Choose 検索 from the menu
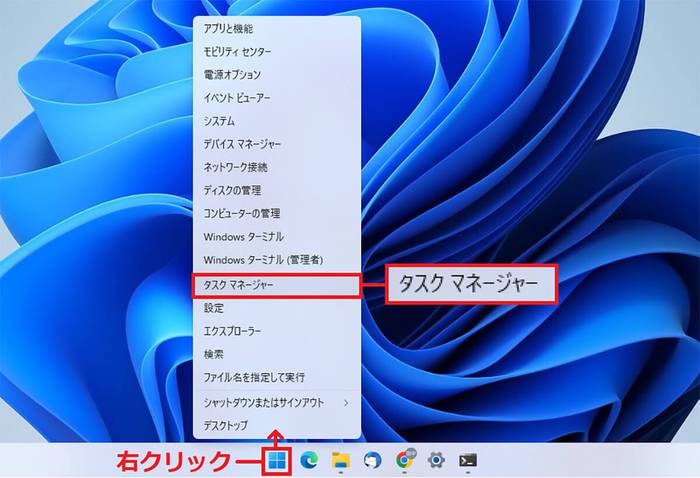 (277, 354)
